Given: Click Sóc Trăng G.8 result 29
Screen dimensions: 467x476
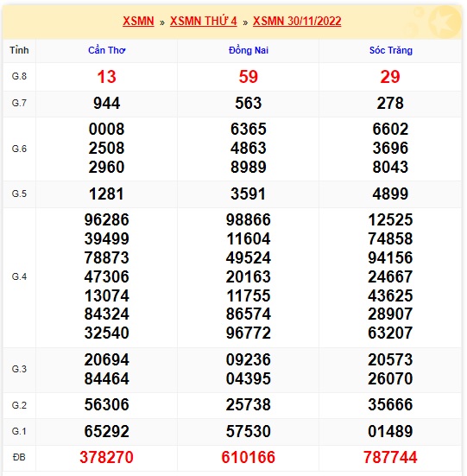Looking at the screenshot, I should [x=390, y=77].
